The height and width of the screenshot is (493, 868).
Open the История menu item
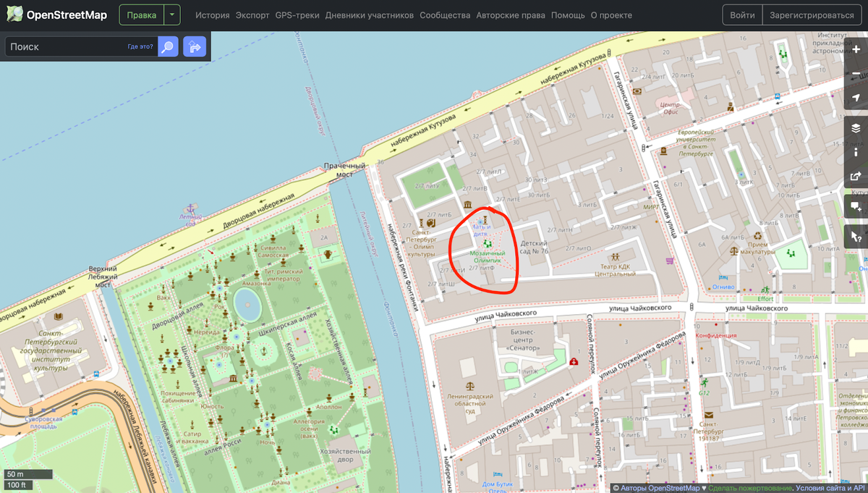point(212,15)
